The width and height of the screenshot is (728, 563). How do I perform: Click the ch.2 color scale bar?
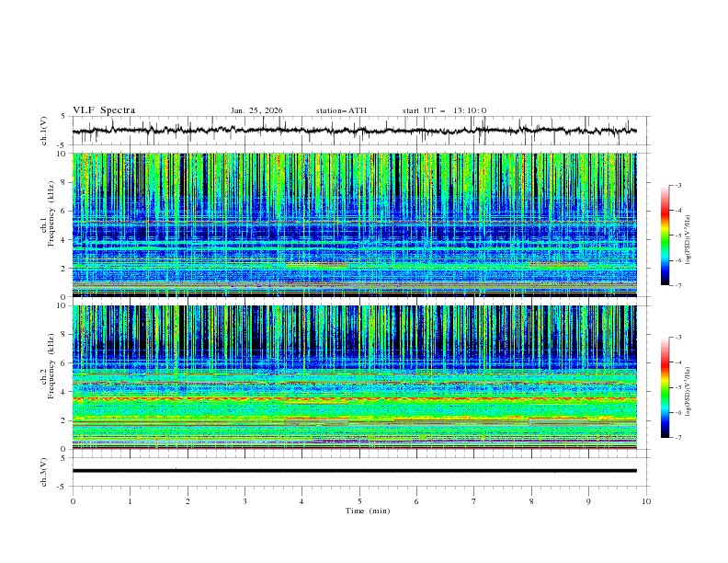(665, 387)
